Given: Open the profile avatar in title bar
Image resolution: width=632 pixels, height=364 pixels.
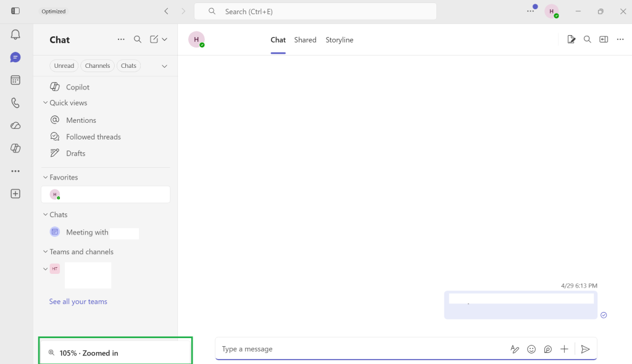Looking at the screenshot, I should point(552,11).
